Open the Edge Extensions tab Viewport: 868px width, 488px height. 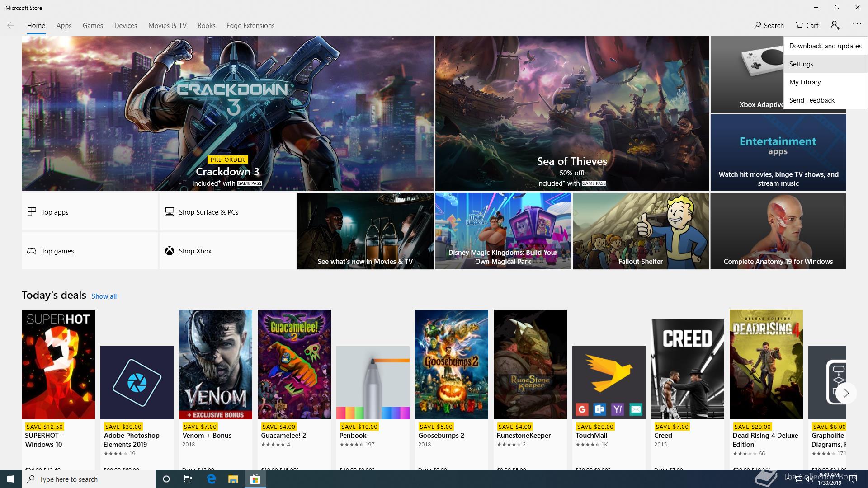(x=250, y=26)
